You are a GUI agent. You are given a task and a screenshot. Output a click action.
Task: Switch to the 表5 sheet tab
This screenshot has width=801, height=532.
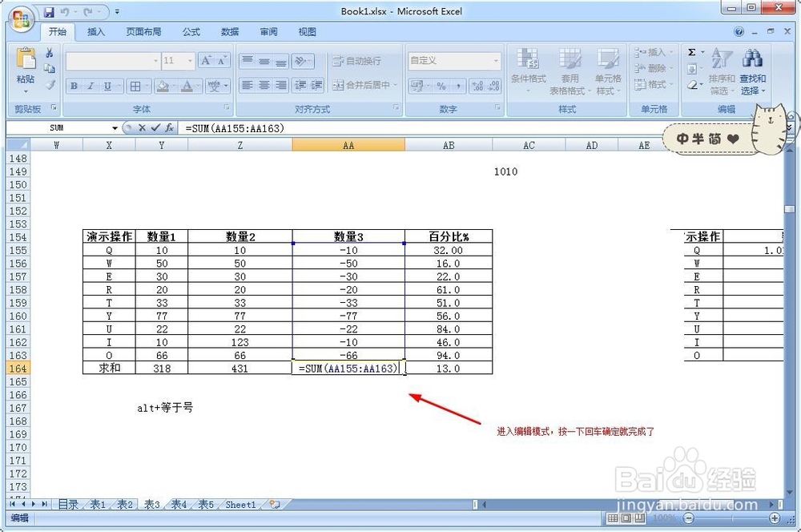[x=205, y=505]
